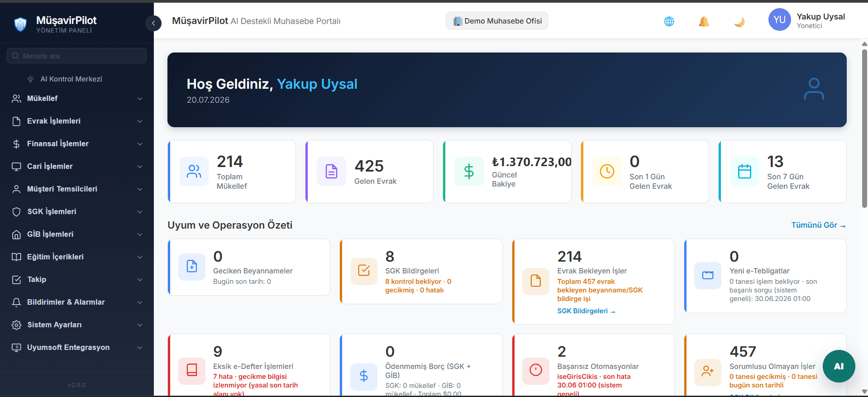The width and height of the screenshot is (868, 397).
Task: Click the Yeni e-Tebligatlar folder icon
Action: coord(708,276)
